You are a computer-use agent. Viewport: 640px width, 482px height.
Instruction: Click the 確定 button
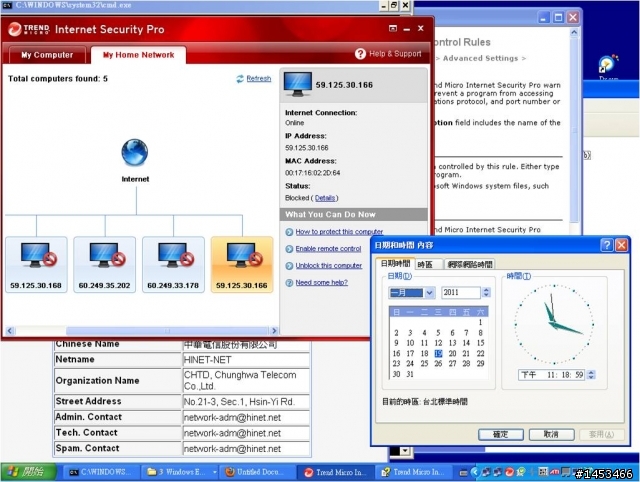click(501, 434)
